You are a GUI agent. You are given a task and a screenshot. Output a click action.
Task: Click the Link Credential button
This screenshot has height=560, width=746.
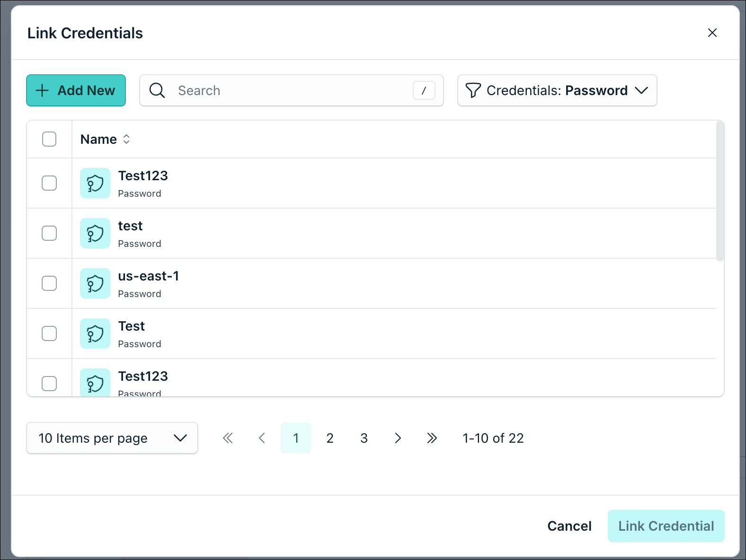[666, 526]
